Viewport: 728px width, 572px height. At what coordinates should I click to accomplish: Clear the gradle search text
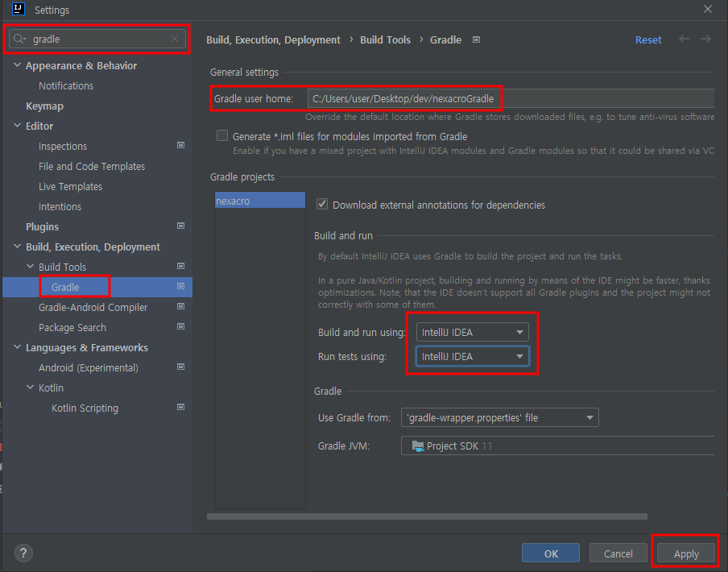pos(175,39)
